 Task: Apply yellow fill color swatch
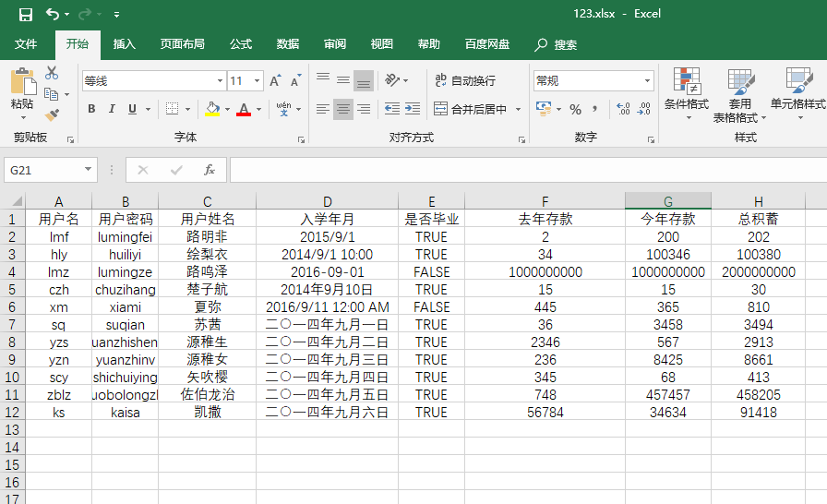[212, 109]
